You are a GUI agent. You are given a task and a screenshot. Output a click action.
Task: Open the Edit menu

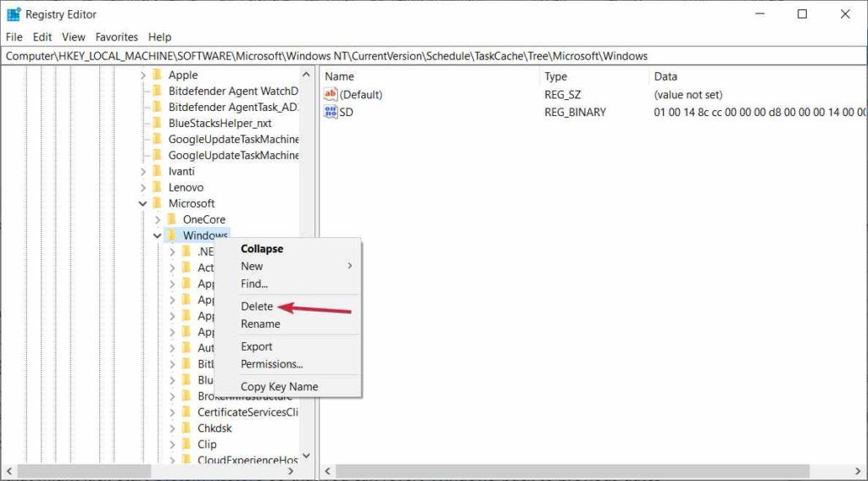click(42, 37)
